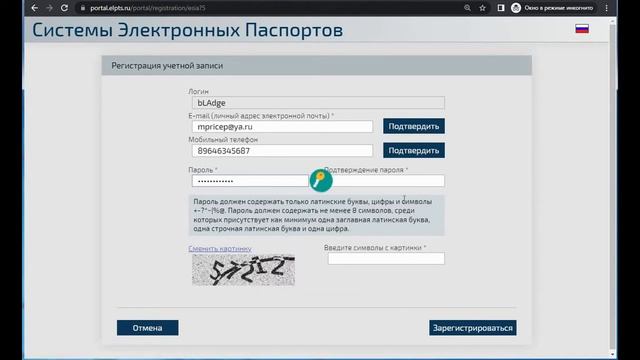This screenshot has height=360, width=640.
Task: Click the green key password icon
Action: pos(321,180)
